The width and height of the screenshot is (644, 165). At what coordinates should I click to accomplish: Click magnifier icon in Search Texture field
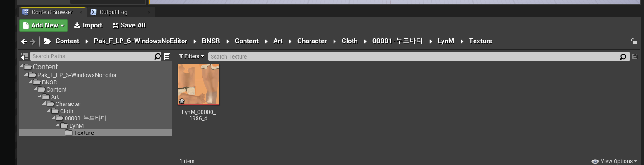pos(623,57)
